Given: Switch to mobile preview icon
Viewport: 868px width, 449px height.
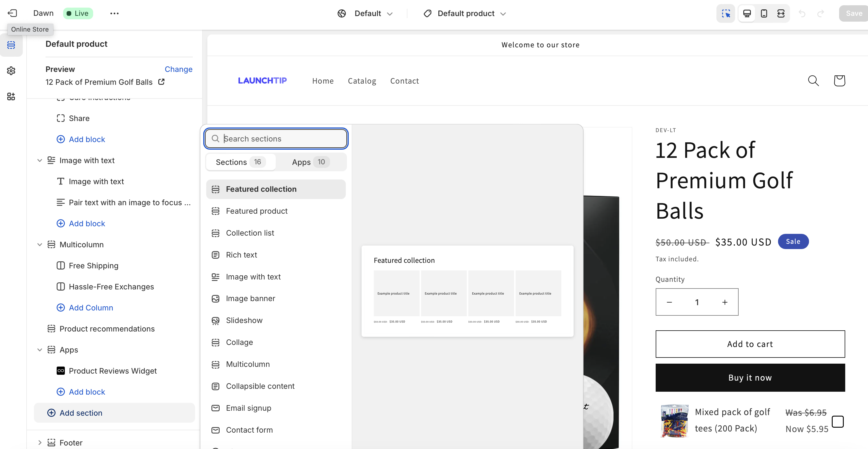Looking at the screenshot, I should [764, 13].
